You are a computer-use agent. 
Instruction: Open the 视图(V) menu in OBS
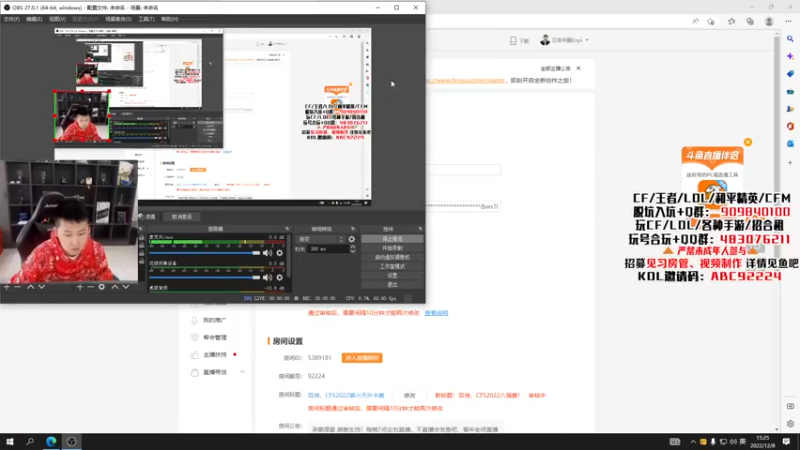(x=57, y=19)
